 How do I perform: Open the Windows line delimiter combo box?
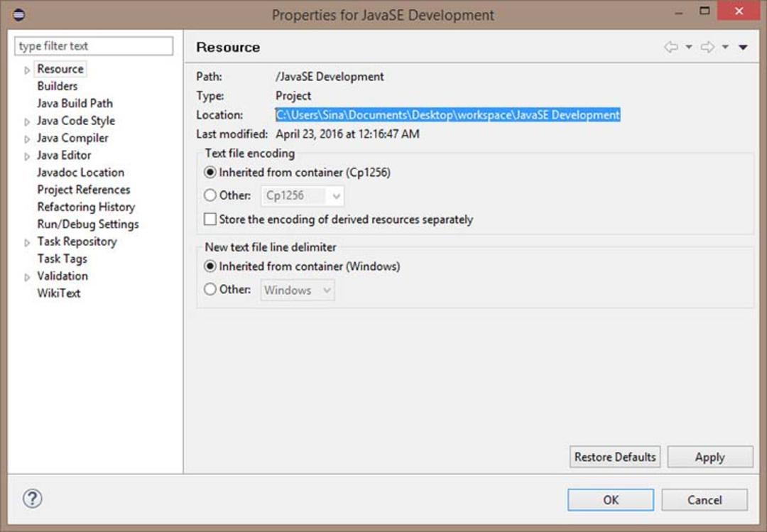(298, 291)
